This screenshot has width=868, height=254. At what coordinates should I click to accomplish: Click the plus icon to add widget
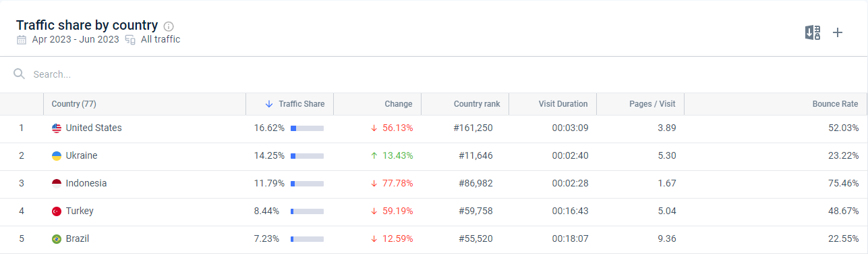click(838, 32)
